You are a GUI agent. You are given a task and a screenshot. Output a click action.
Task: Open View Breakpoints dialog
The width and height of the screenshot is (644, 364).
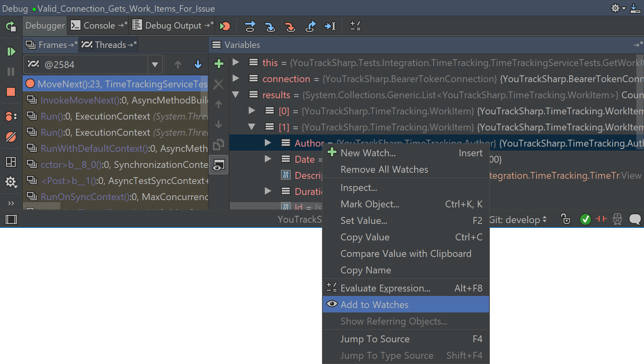click(x=11, y=116)
